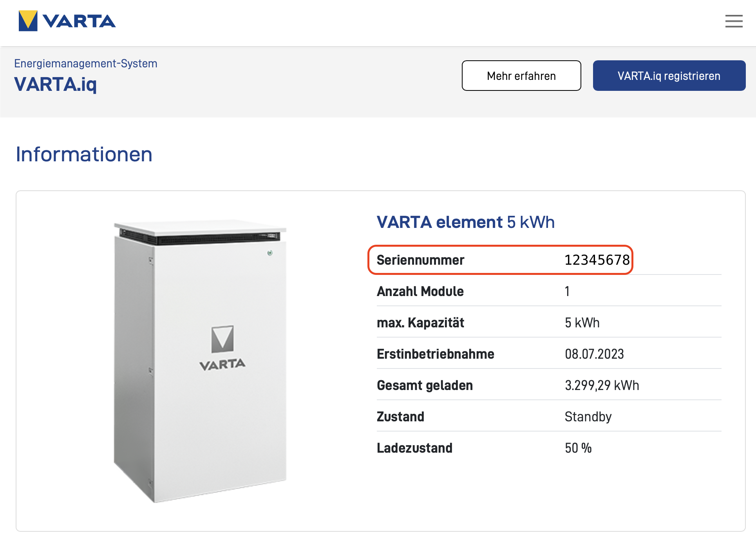Click the VARTA logo in header

point(67,21)
